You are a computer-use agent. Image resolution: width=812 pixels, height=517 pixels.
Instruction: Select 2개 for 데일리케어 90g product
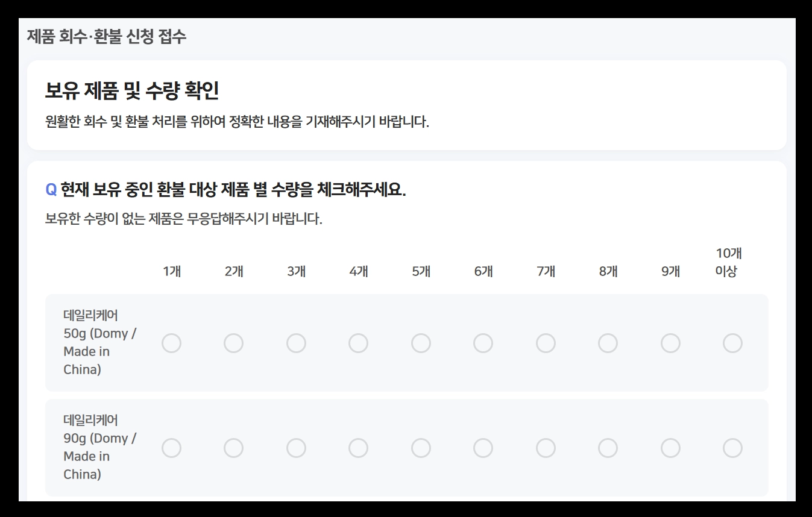(x=234, y=448)
